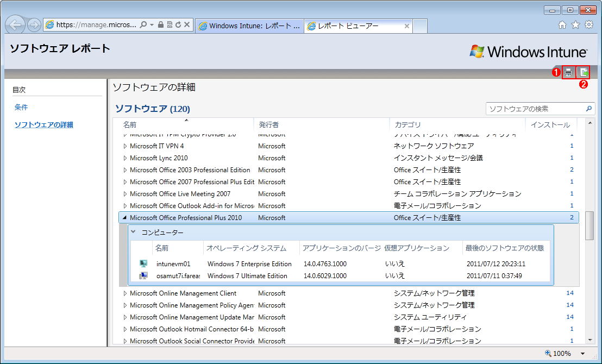Image resolution: width=602 pixels, height=364 pixels.
Task: Click the scrollbar down arrow
Action: (x=590, y=340)
